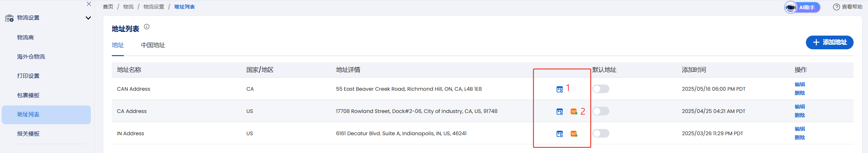868x153 pixels.
Task: Select the 地址 tab
Action: [118, 45]
